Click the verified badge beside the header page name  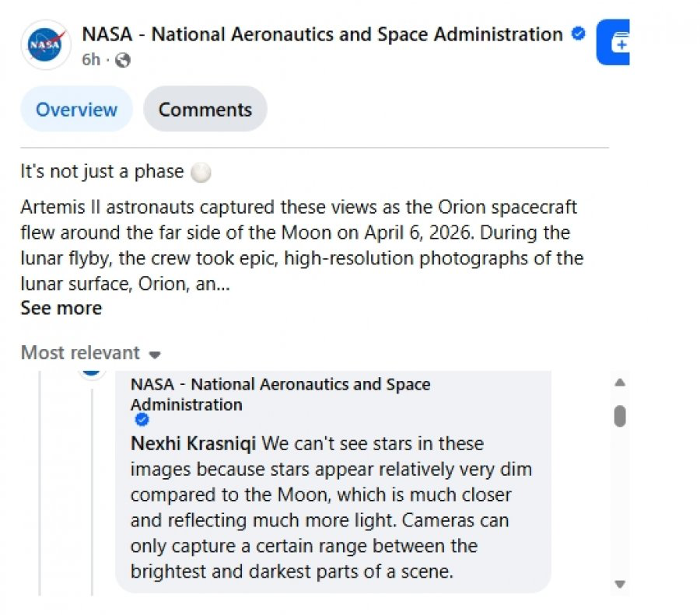[578, 34]
